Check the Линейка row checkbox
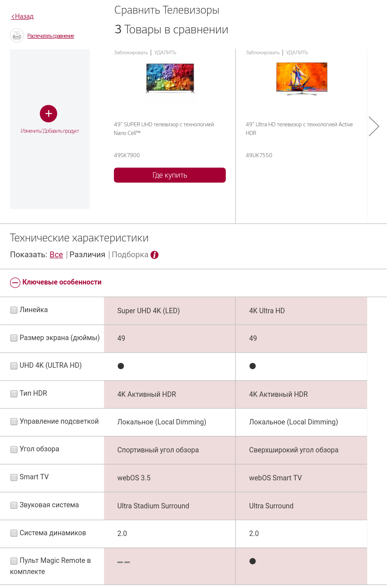The image size is (387, 588). 14,310
